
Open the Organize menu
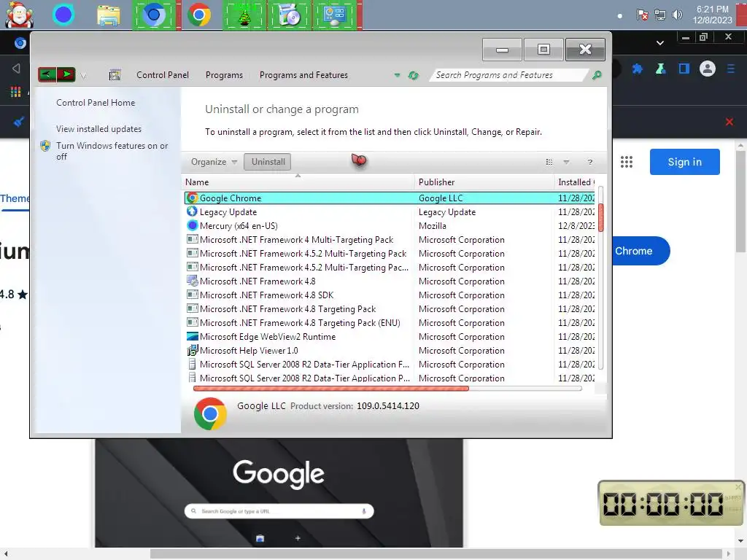pos(214,161)
